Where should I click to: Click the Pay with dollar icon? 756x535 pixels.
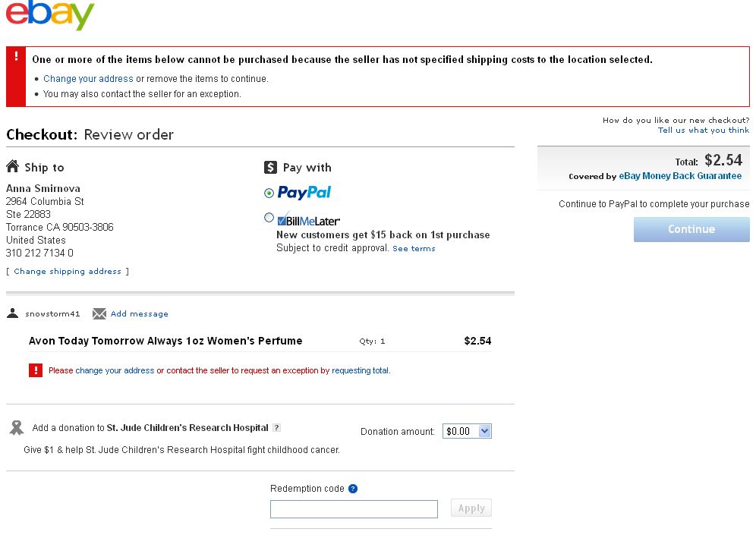pyautogui.click(x=270, y=167)
